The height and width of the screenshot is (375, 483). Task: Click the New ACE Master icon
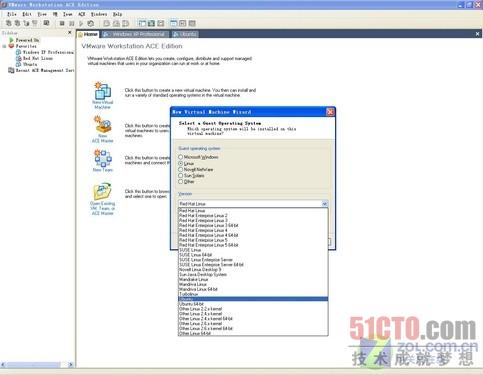[x=103, y=124]
